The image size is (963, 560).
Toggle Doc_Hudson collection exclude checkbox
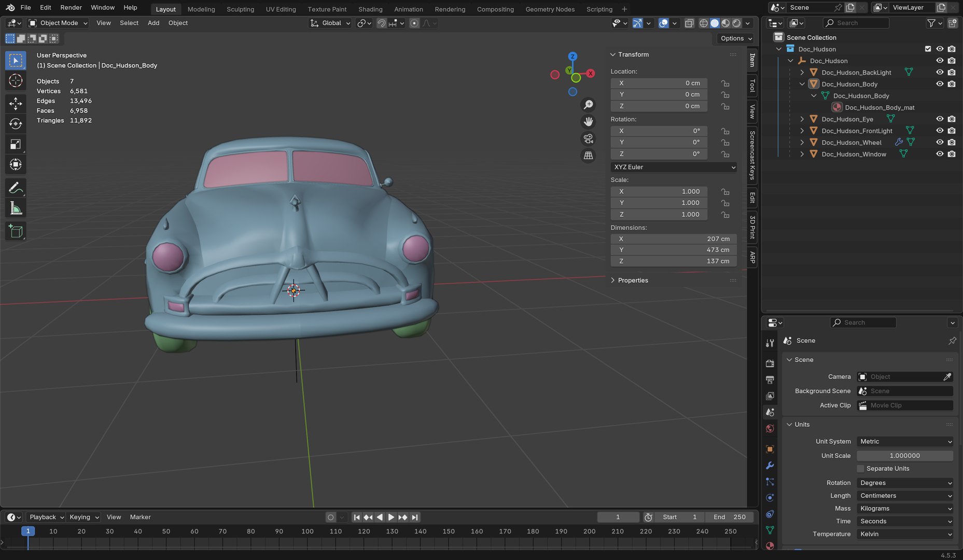click(x=928, y=49)
